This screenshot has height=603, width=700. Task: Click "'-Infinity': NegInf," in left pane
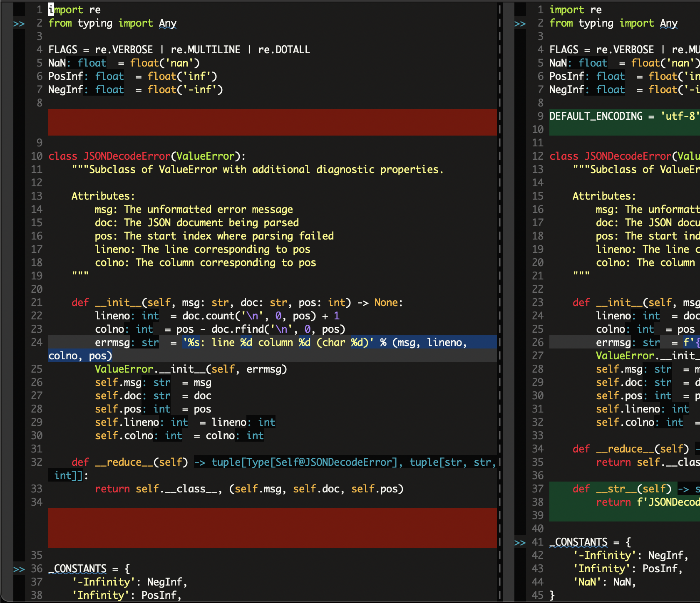(x=130, y=582)
